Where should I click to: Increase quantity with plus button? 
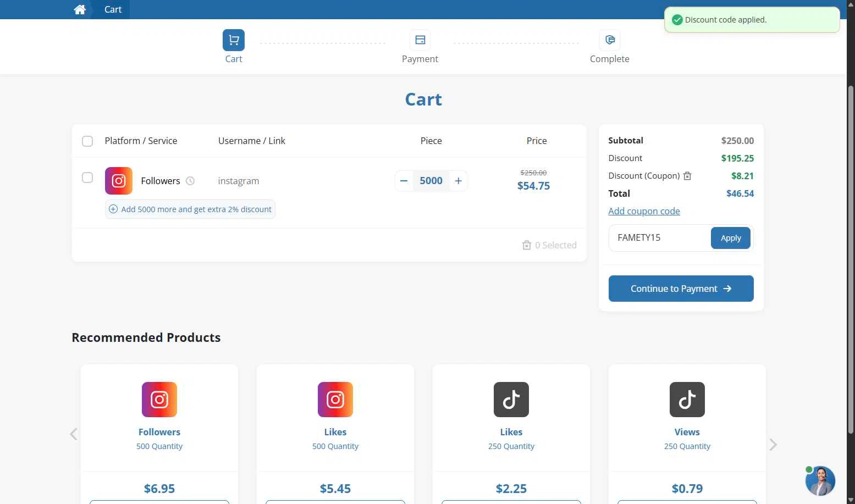point(458,181)
